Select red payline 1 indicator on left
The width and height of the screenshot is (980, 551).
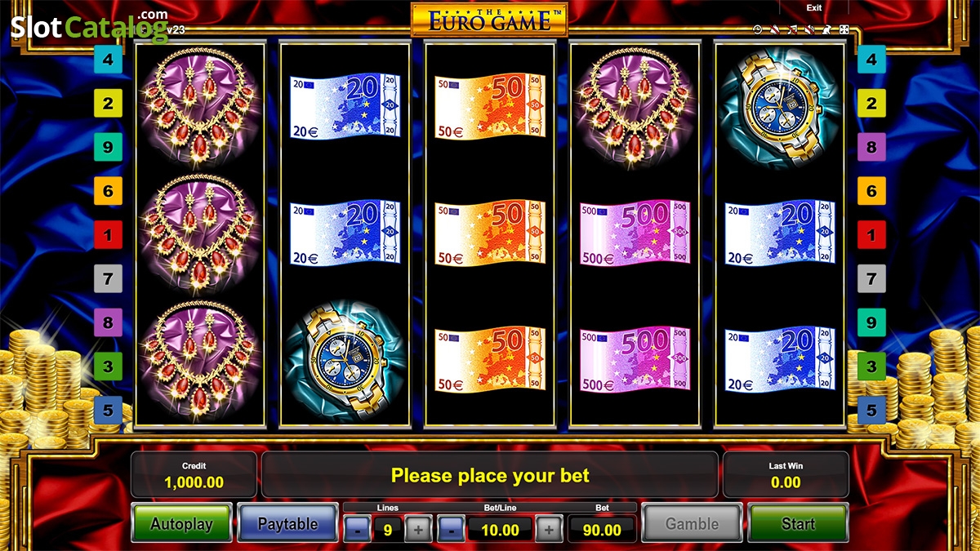point(108,235)
